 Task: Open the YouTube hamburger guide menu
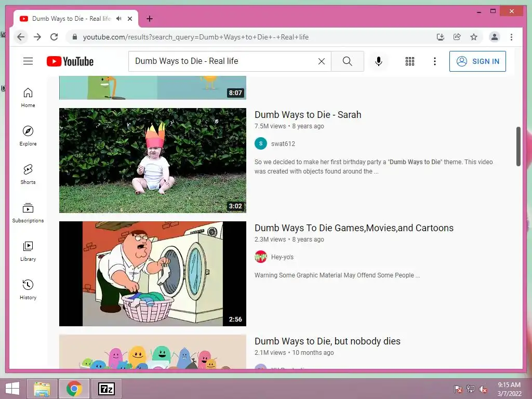point(28,61)
